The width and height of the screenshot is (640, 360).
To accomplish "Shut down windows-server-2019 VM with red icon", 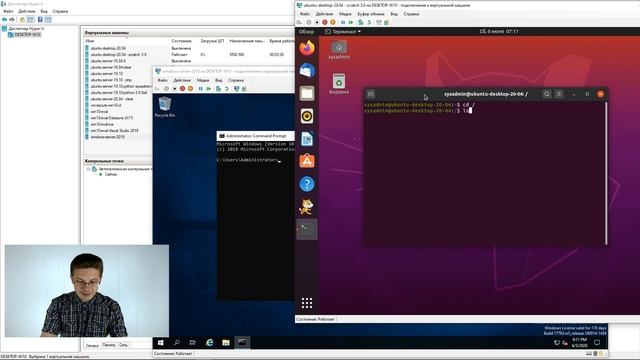I will click(x=182, y=89).
